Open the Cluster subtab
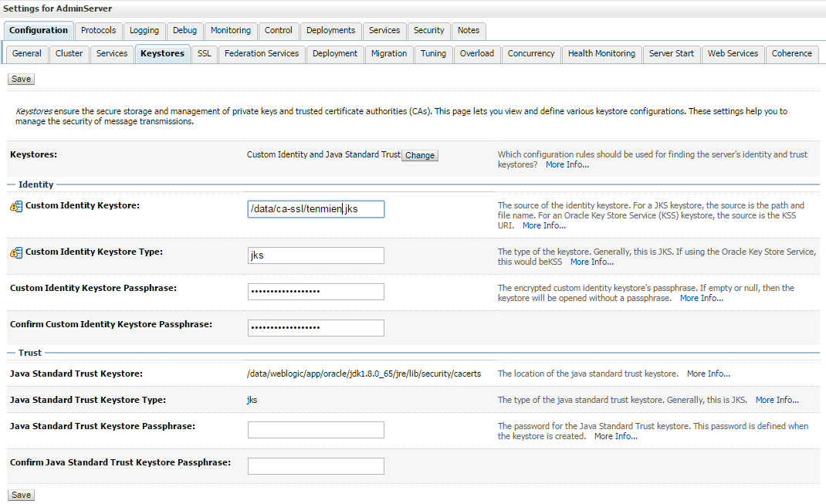Viewport: 826px width, 504px height. coord(69,54)
